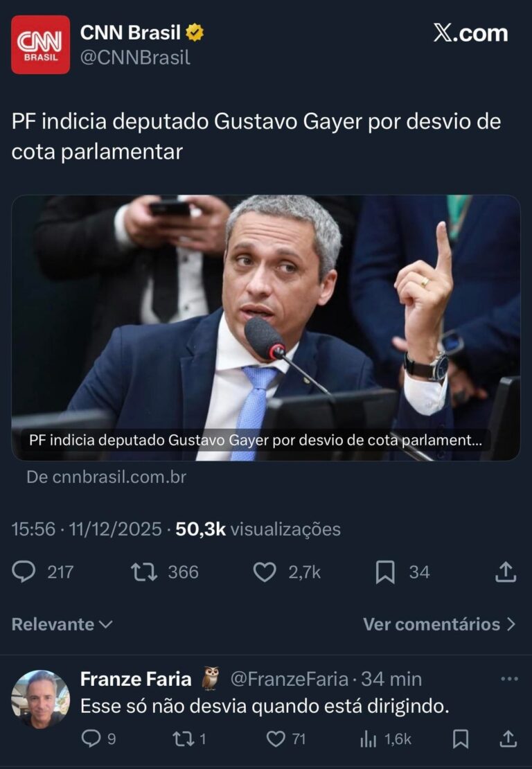The width and height of the screenshot is (532, 769).
Task: Repost the CNN Brasil tweet
Action: [143, 572]
